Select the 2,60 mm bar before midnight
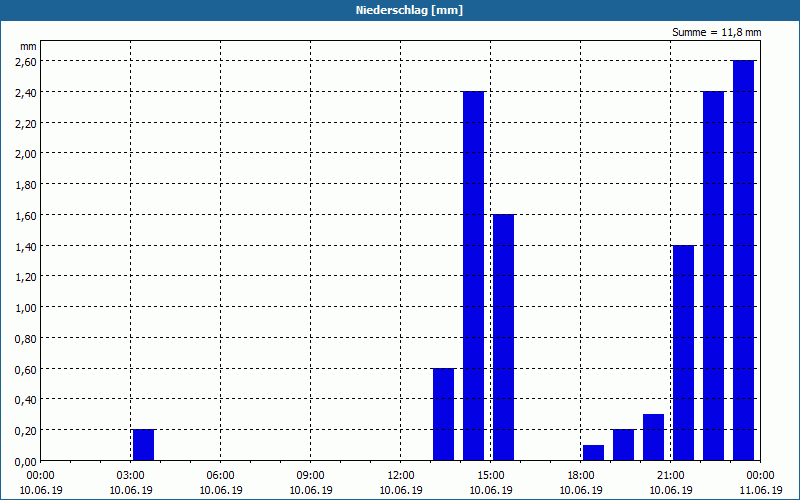 pyautogui.click(x=743, y=261)
